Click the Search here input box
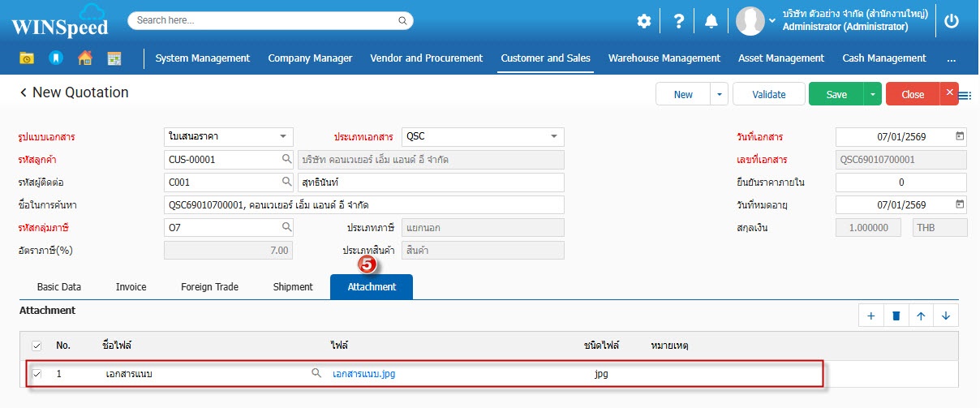Screen dimensions: 980x408 click(x=270, y=20)
